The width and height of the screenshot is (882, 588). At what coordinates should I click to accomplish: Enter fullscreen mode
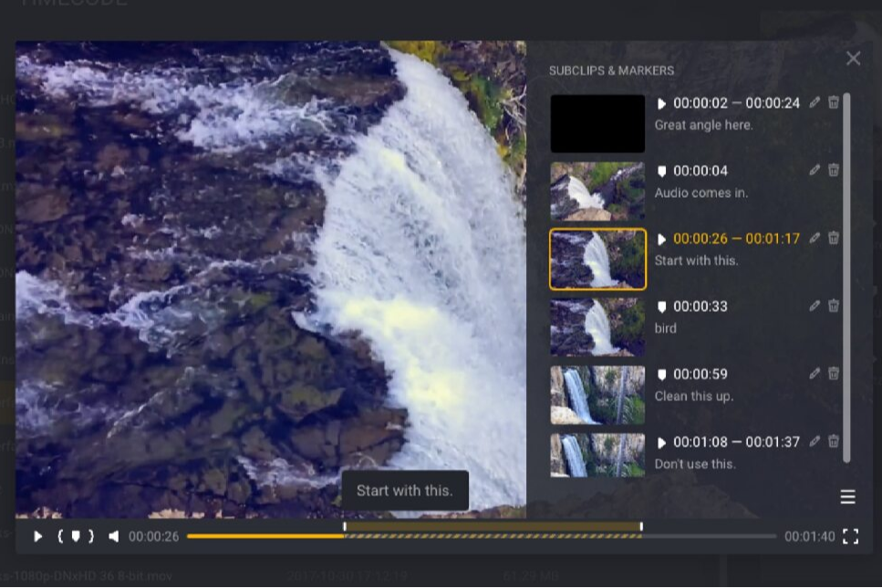tap(850, 536)
